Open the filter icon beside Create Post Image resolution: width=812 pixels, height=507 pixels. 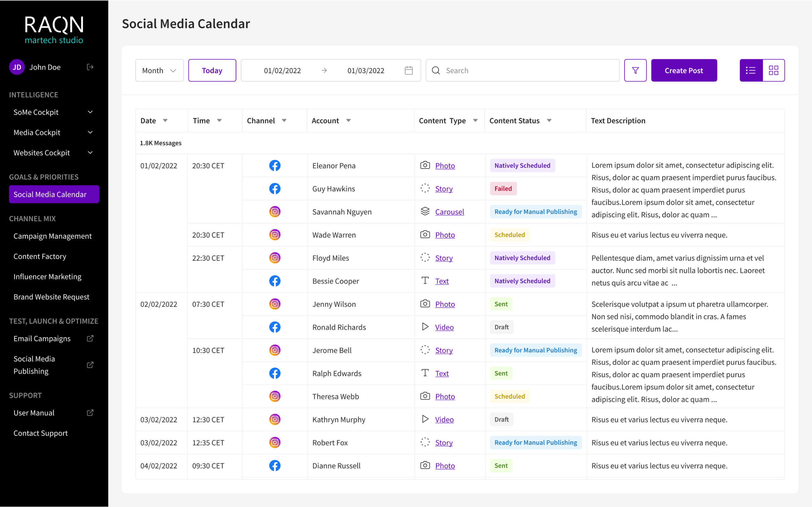[x=635, y=70]
